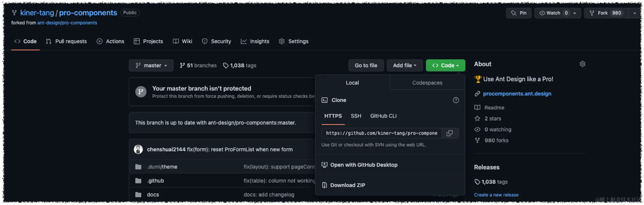Click the tag icon beside 1,038 tags in Releases

477,182
